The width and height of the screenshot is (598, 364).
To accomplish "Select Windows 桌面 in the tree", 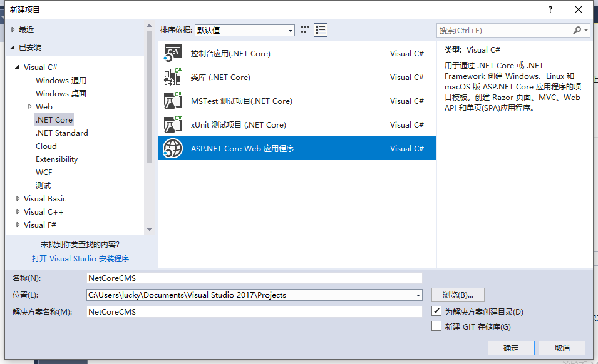I will (x=61, y=93).
